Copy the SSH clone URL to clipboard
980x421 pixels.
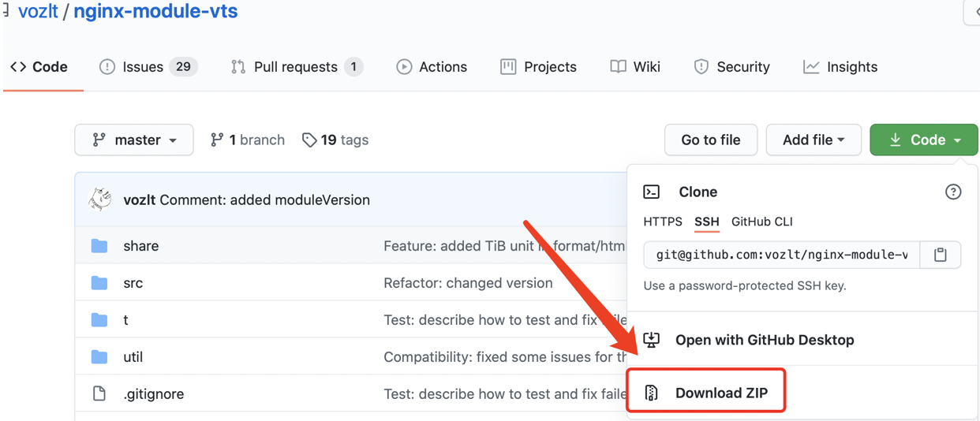point(940,255)
